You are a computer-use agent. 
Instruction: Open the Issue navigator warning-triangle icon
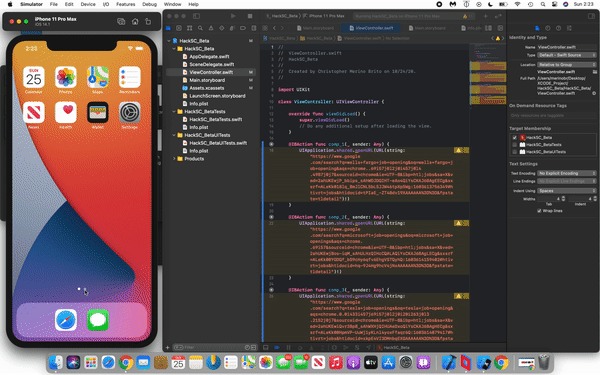coord(211,28)
